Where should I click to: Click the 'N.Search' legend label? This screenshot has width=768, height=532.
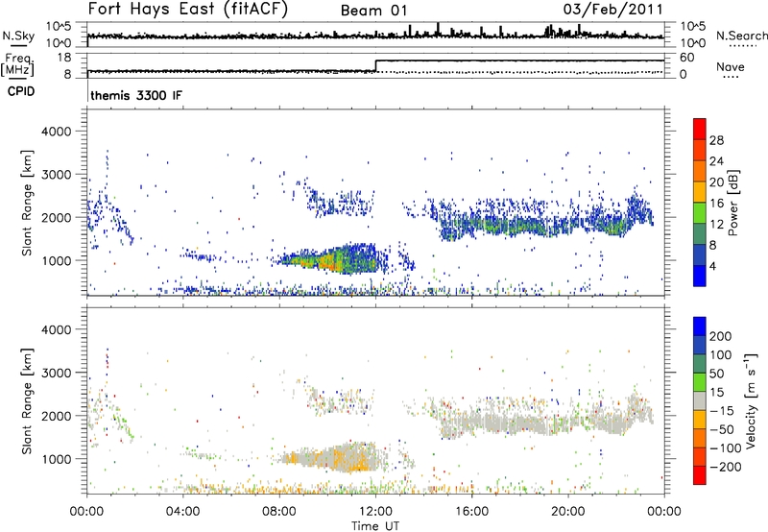pos(741,36)
